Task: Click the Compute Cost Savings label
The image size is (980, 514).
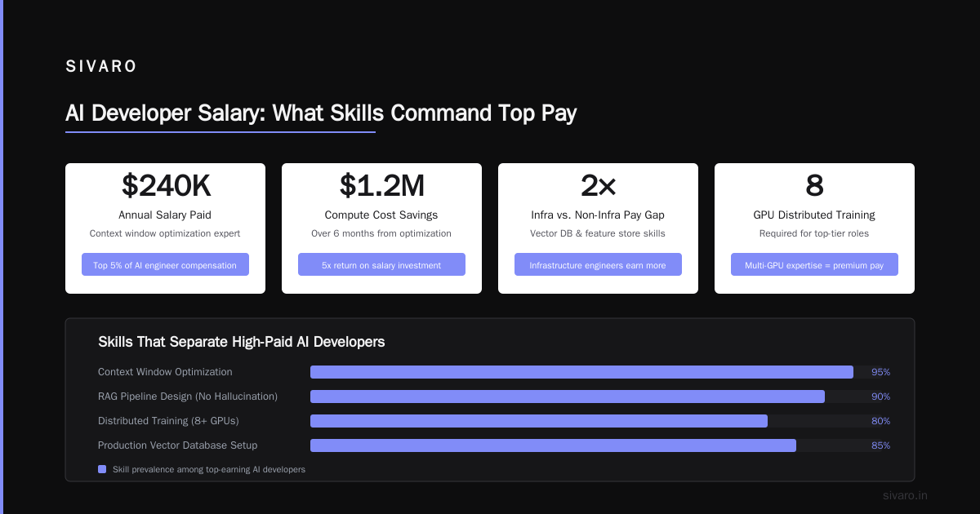Action: pyautogui.click(x=381, y=215)
